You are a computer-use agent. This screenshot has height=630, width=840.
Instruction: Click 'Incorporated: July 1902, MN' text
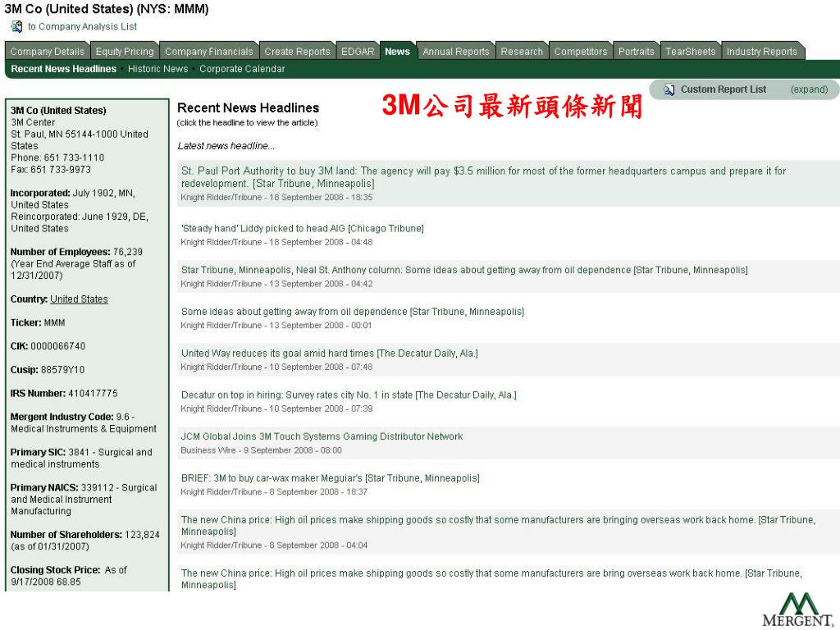(72, 193)
